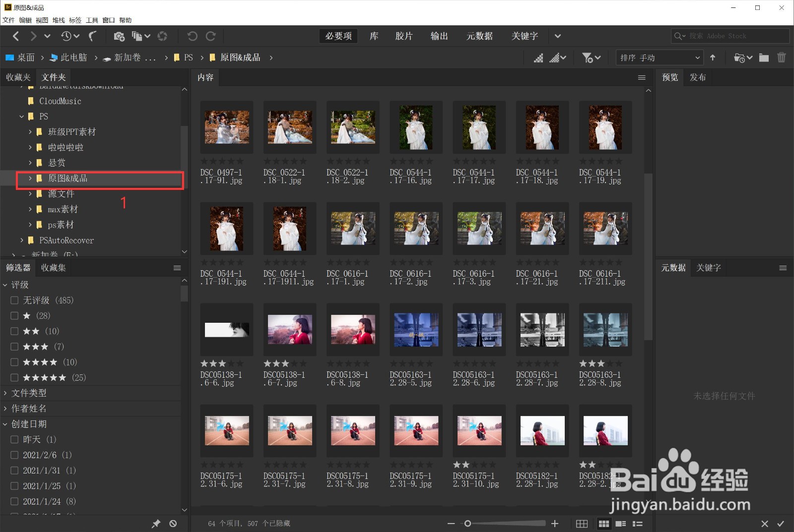Check the two-star (10) filter
Image resolution: width=794 pixels, height=532 pixels.
(14, 331)
